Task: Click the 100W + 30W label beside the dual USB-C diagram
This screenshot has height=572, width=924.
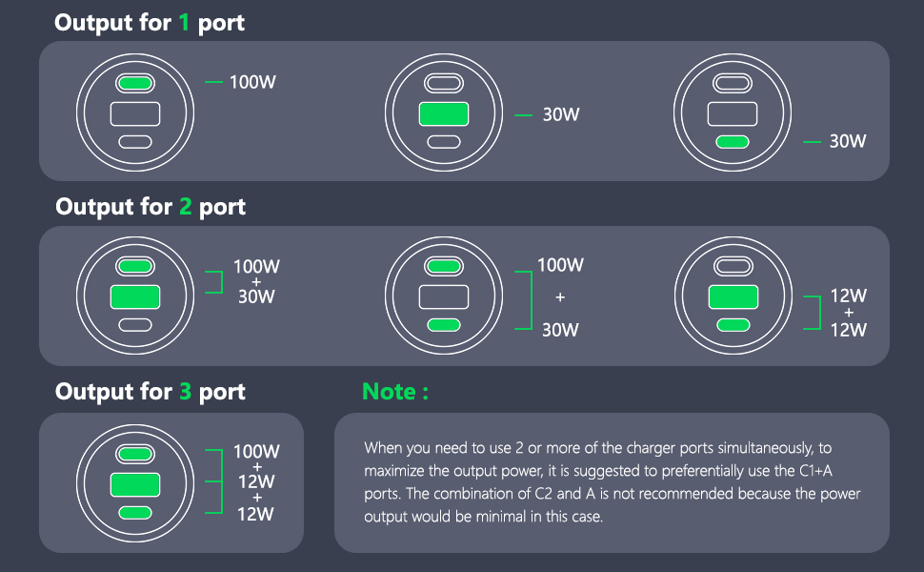Action: coord(560,297)
